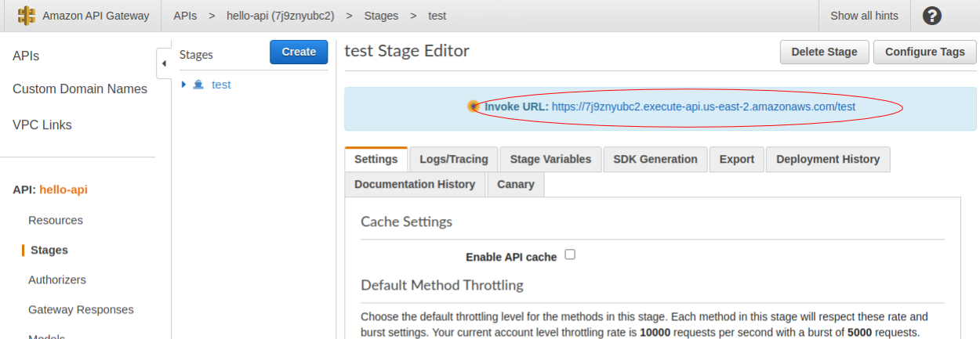
Task: Switch to Documentation History tab
Action: [415, 184]
